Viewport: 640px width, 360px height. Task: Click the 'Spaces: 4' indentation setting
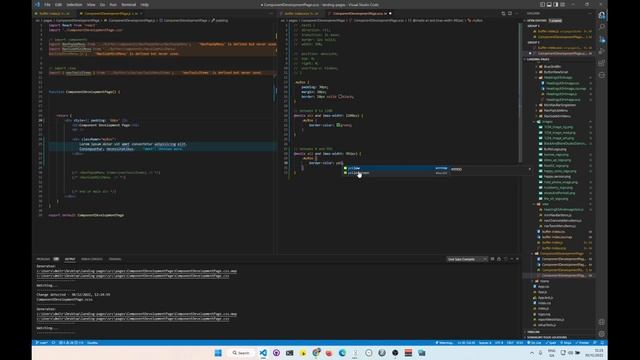pos(484,343)
